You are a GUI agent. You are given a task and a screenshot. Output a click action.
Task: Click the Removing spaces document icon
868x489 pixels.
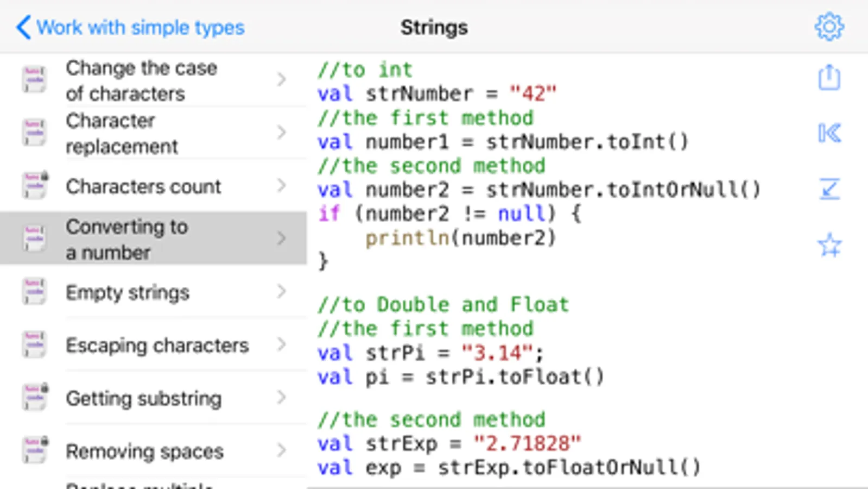(x=35, y=450)
